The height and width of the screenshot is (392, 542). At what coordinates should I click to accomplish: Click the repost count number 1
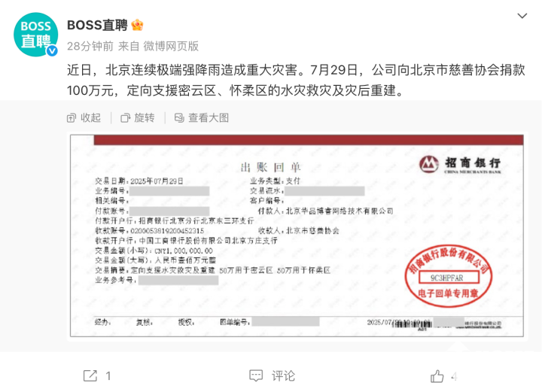[x=108, y=375]
